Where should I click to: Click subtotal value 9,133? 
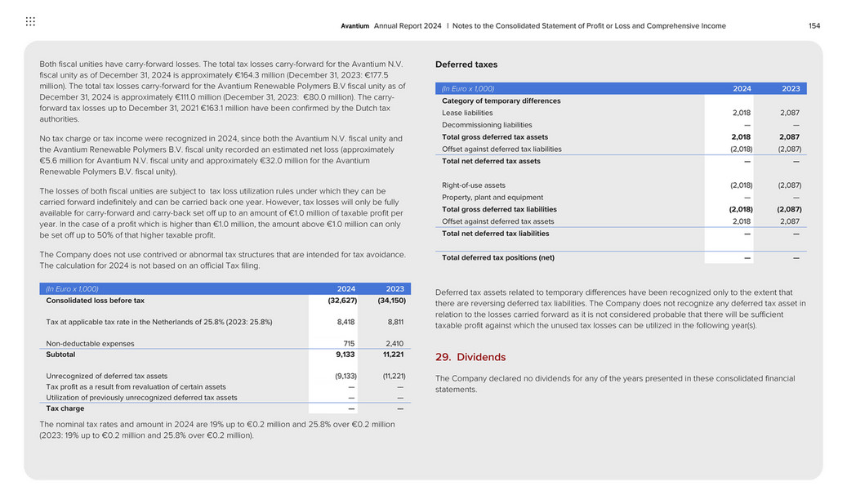tap(345, 355)
